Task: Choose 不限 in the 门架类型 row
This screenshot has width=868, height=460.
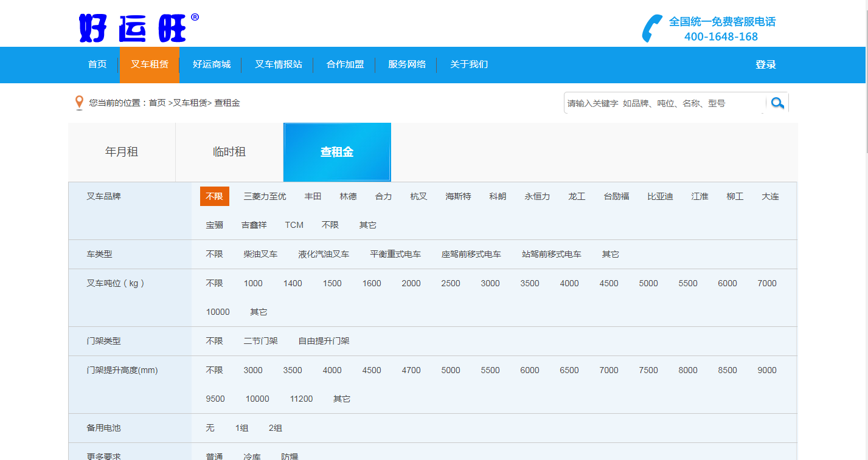Action: pyautogui.click(x=215, y=341)
